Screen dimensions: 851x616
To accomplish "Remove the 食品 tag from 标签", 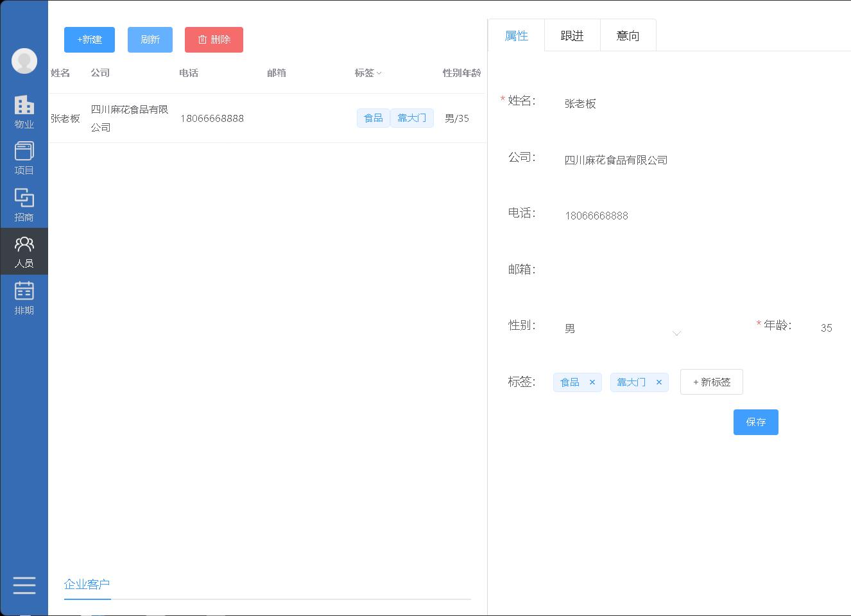I will [x=592, y=382].
